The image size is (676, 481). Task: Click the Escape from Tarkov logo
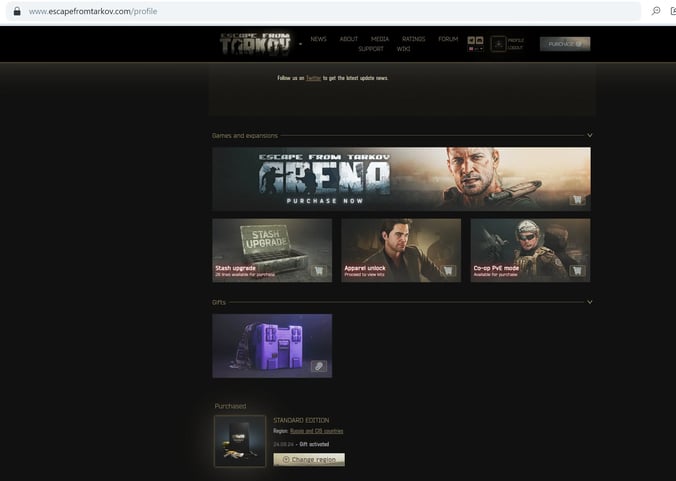pyautogui.click(x=255, y=44)
